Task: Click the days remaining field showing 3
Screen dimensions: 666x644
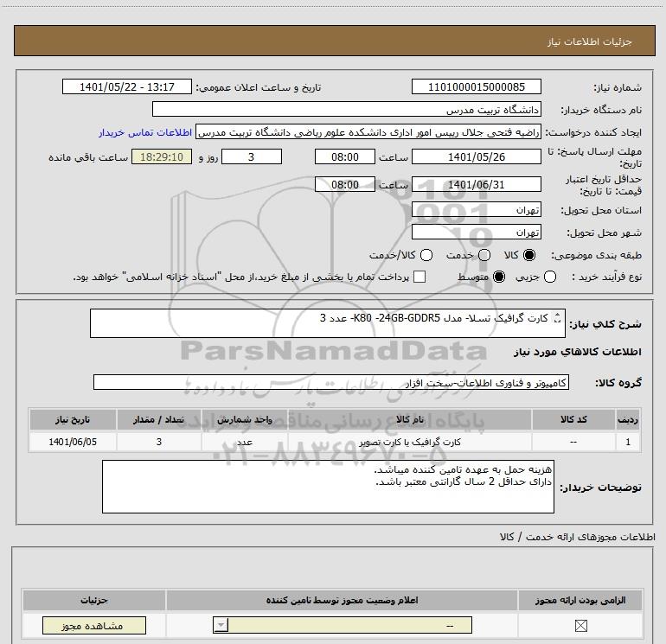Action: (252, 156)
